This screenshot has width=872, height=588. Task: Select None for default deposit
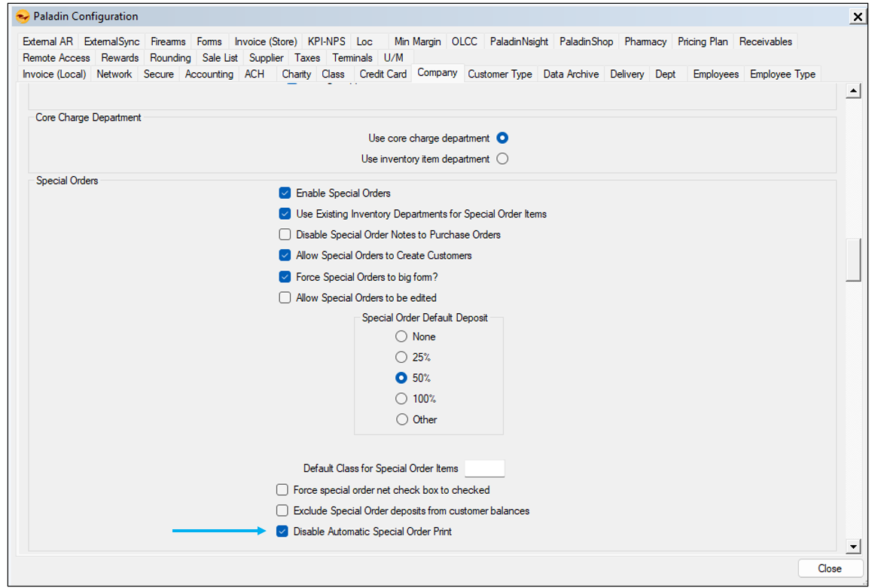coord(401,337)
